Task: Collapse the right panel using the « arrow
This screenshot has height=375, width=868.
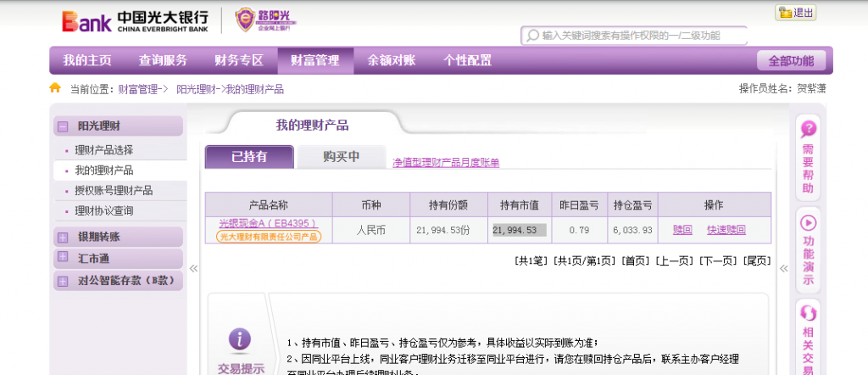Action: [x=782, y=268]
